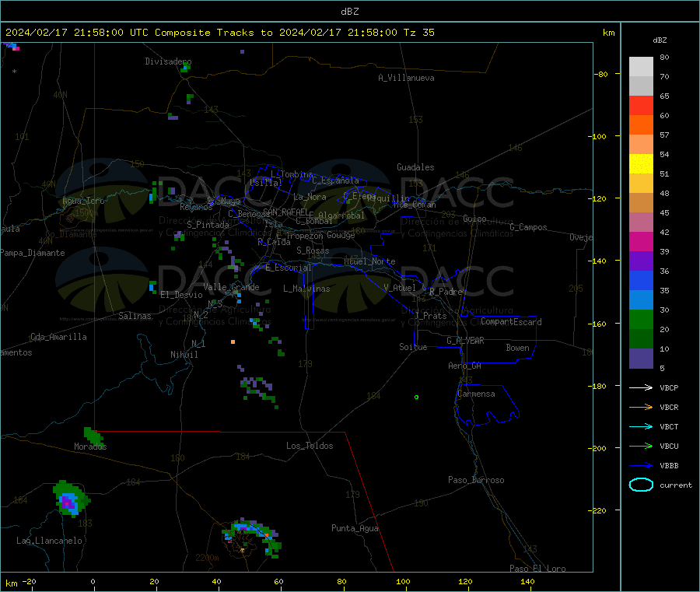Click the isolated orange pixel east of N_1
The width and height of the screenshot is (700, 592).
pyautogui.click(x=233, y=342)
